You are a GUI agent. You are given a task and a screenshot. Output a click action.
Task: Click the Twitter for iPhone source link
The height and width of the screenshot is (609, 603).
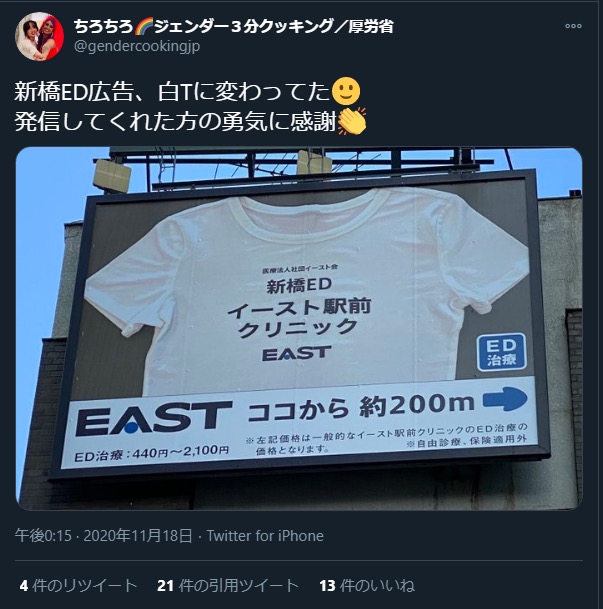pos(265,536)
